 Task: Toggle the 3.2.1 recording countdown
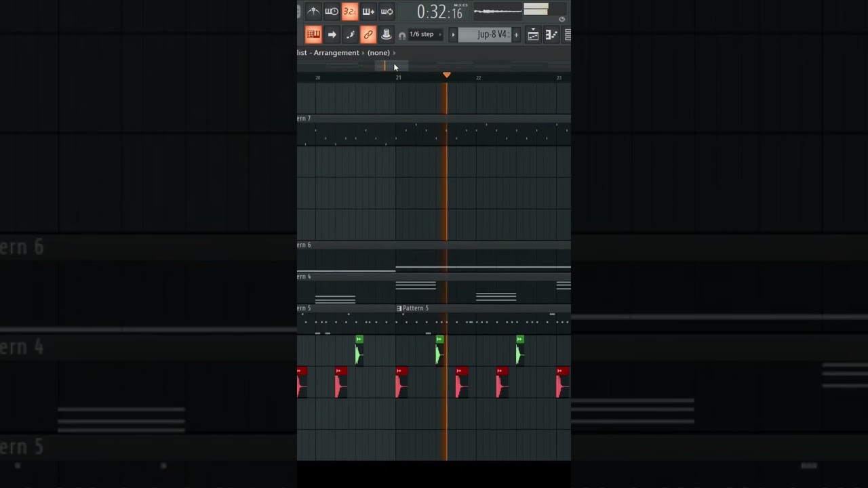click(350, 12)
